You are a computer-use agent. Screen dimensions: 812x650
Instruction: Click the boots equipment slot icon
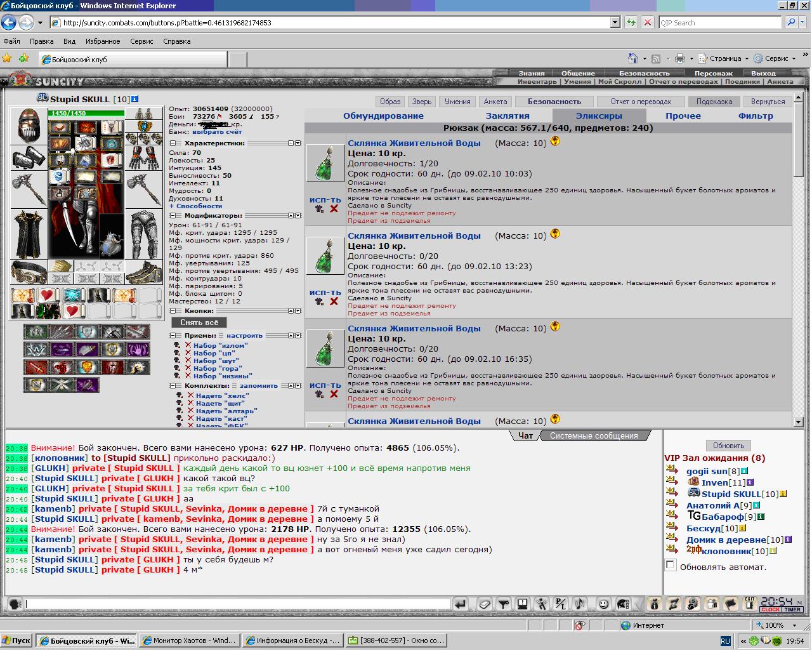coord(143,272)
